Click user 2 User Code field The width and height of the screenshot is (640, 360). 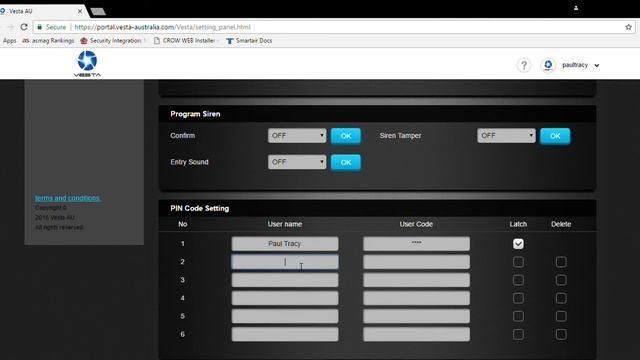tap(416, 262)
